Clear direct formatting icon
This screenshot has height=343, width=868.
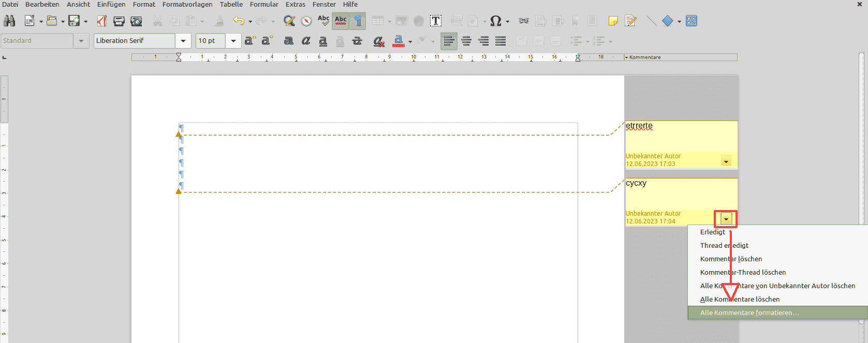tap(379, 41)
